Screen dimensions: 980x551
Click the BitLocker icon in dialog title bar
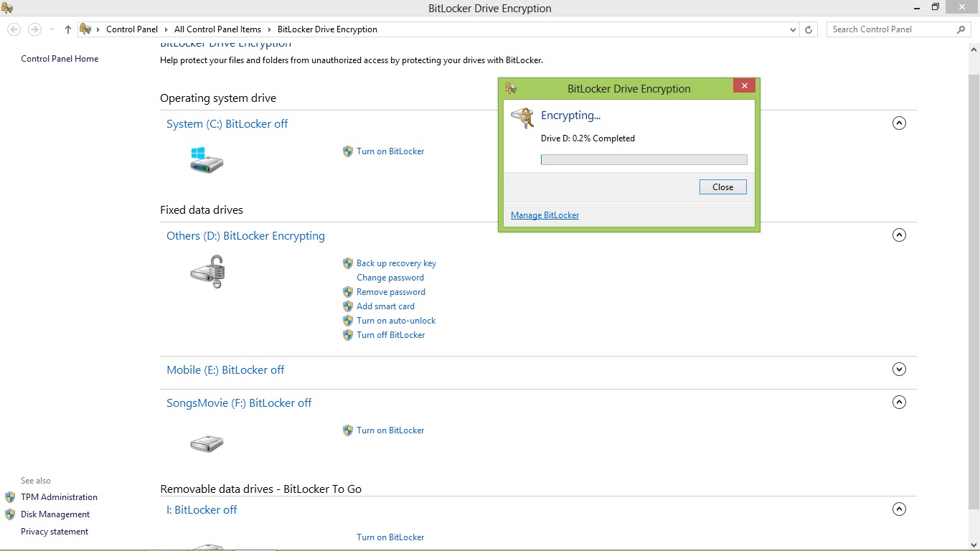(511, 89)
